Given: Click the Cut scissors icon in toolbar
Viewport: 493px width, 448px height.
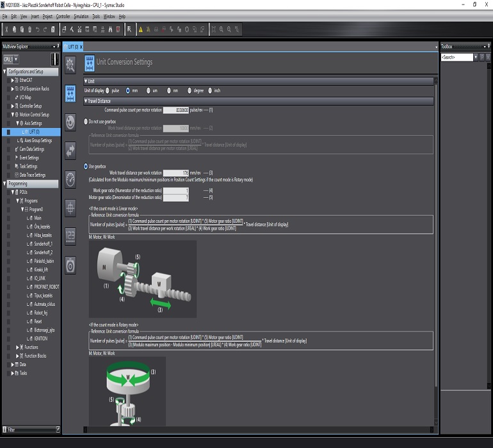Looking at the screenshot, I should click(x=6, y=29).
